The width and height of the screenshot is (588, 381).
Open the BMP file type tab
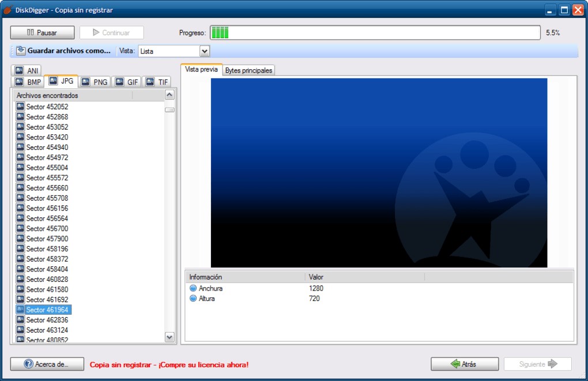tap(28, 82)
